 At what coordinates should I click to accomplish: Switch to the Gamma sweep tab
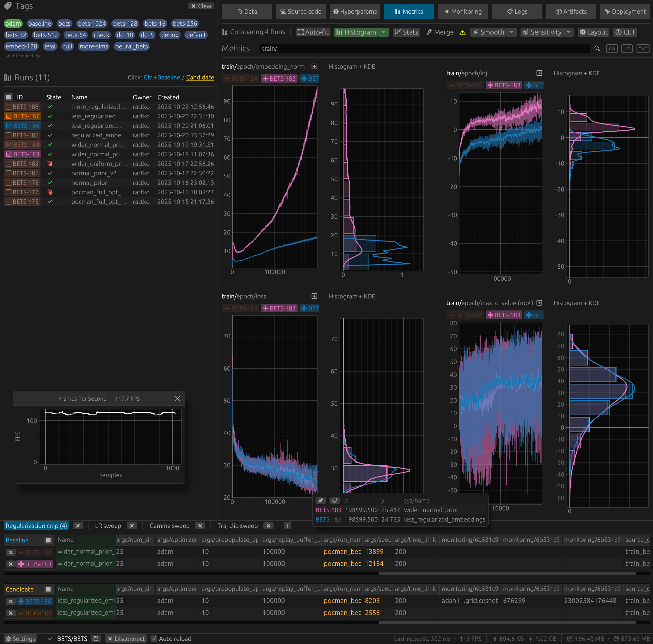pyautogui.click(x=170, y=526)
